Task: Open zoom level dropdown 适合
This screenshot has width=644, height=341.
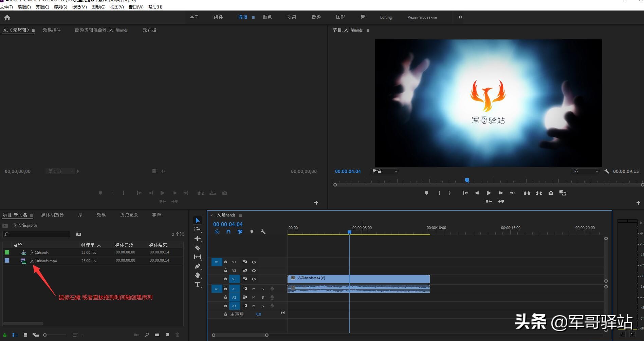Action: (384, 171)
